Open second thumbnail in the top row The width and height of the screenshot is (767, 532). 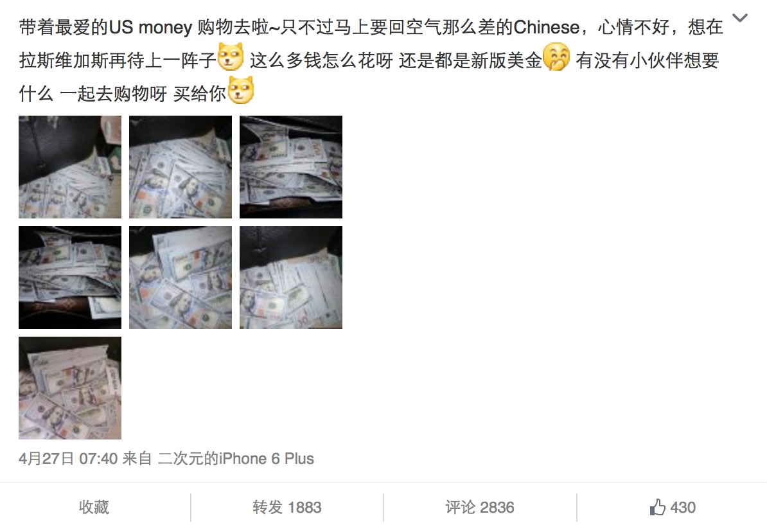181,167
